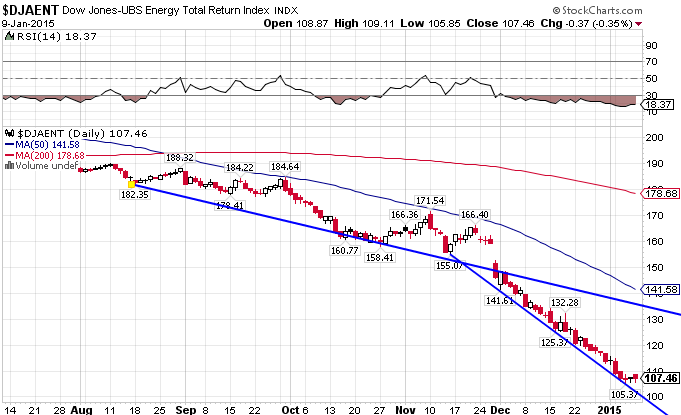
Task: Click the 28 date label before Aug
Action: tap(60, 410)
